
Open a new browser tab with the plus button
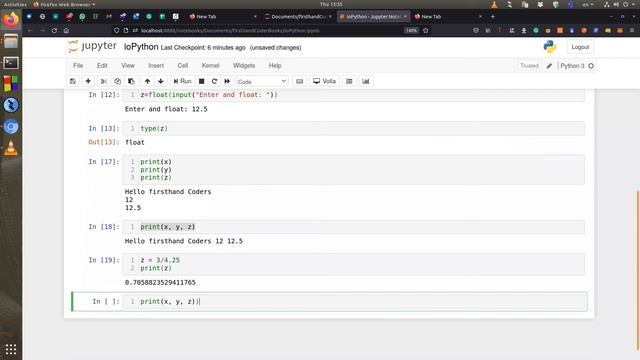(493, 16)
